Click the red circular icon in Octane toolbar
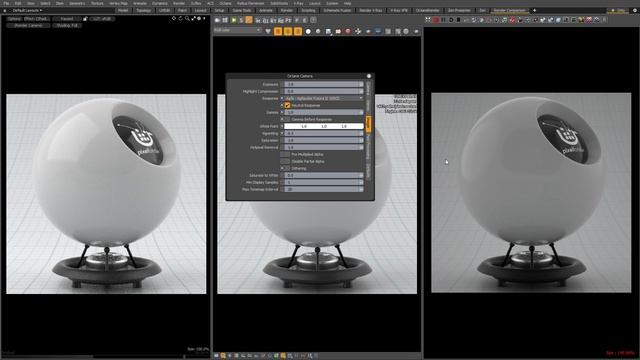Viewport: 640px width, 360px height. click(x=348, y=31)
